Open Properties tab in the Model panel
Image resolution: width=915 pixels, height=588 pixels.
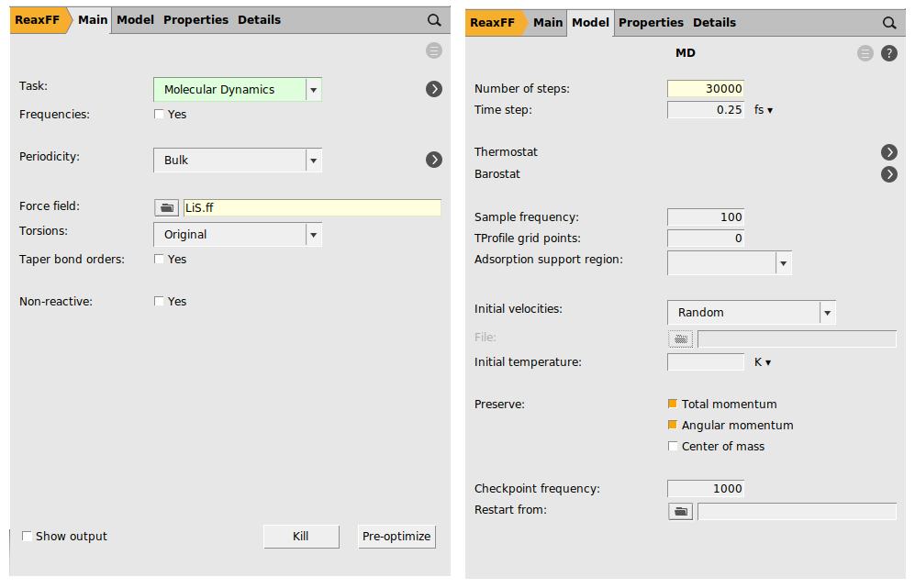click(x=652, y=23)
